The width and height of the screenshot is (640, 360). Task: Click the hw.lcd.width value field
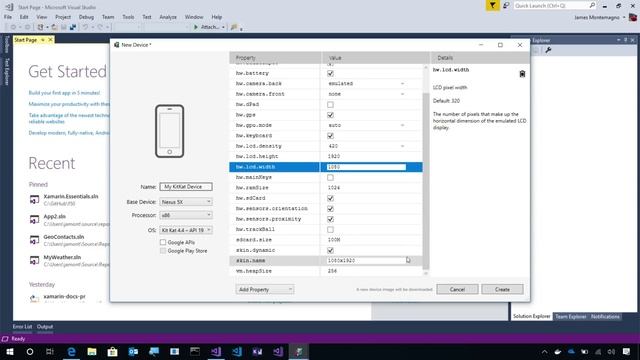pyautogui.click(x=366, y=167)
